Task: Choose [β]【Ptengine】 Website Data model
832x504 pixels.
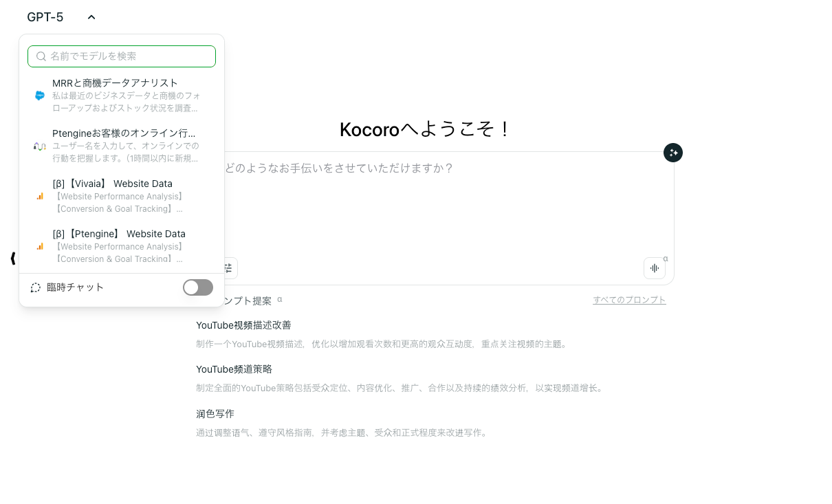Action: pyautogui.click(x=119, y=234)
